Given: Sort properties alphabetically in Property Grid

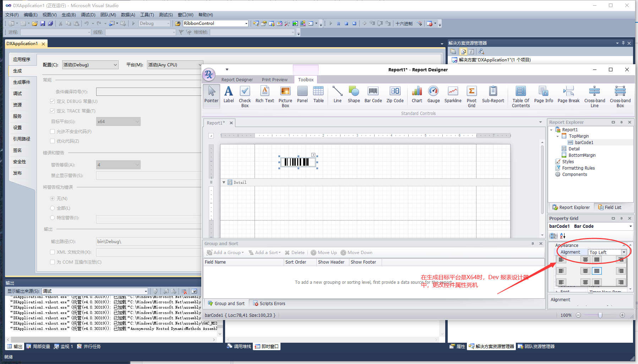Looking at the screenshot, I should tap(563, 236).
